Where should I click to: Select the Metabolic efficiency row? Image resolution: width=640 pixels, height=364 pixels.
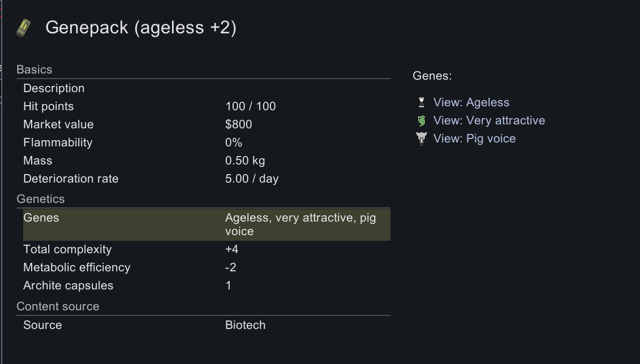207,267
